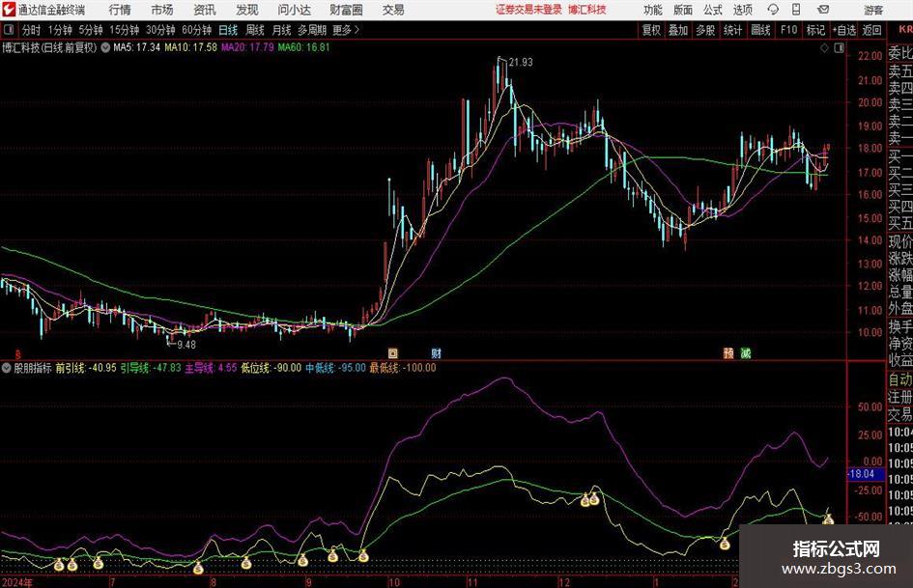Toggle the left panel icon beside 分时

(x=8, y=30)
